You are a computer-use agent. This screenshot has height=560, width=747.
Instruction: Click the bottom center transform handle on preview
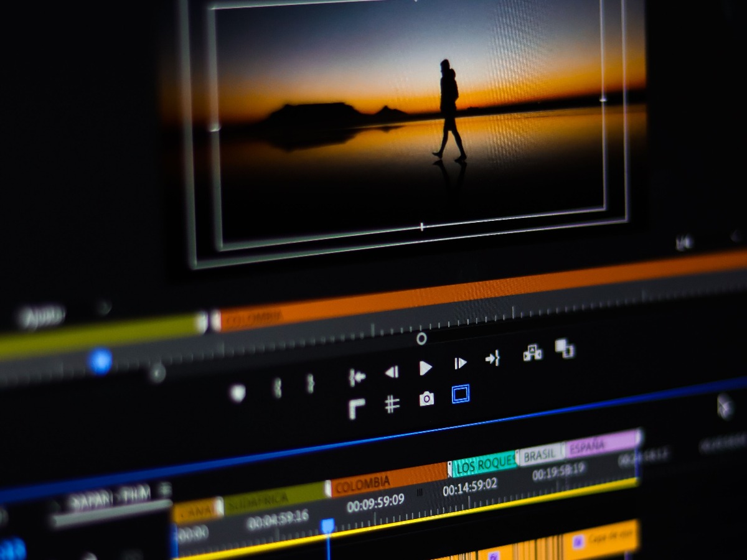pos(422,226)
